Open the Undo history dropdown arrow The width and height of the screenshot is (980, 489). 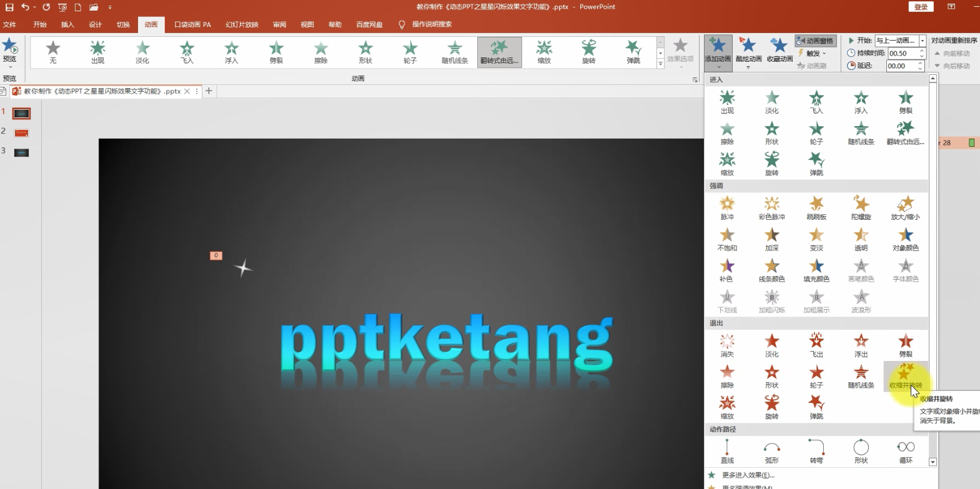tap(34, 7)
